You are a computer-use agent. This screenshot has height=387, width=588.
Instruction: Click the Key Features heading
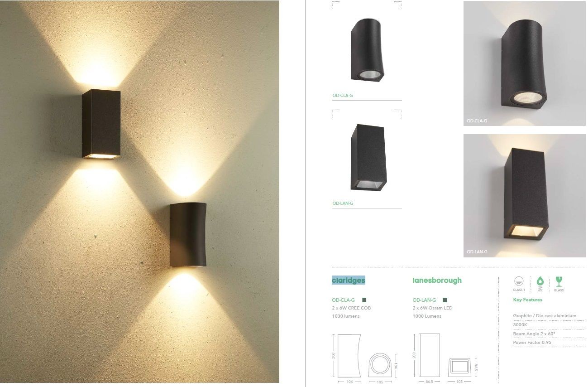[x=527, y=300]
